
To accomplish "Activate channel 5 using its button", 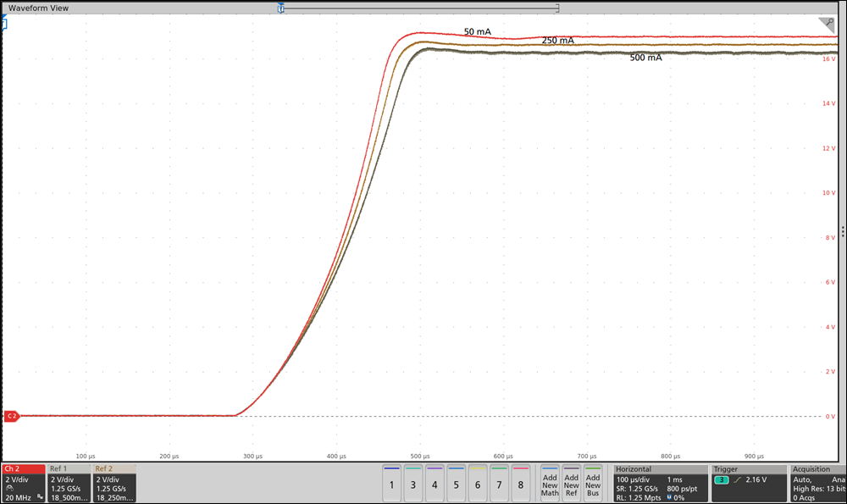I will coord(455,484).
